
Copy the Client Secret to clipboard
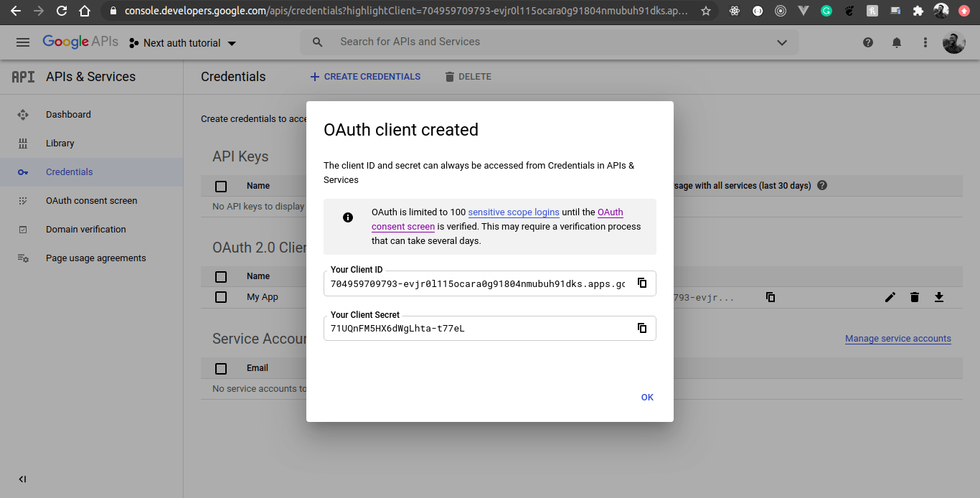[642, 328]
